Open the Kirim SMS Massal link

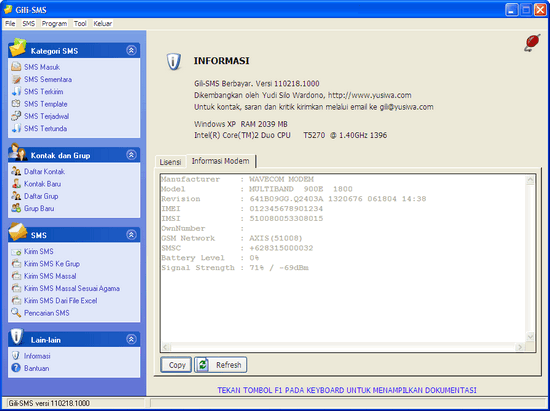(50, 276)
